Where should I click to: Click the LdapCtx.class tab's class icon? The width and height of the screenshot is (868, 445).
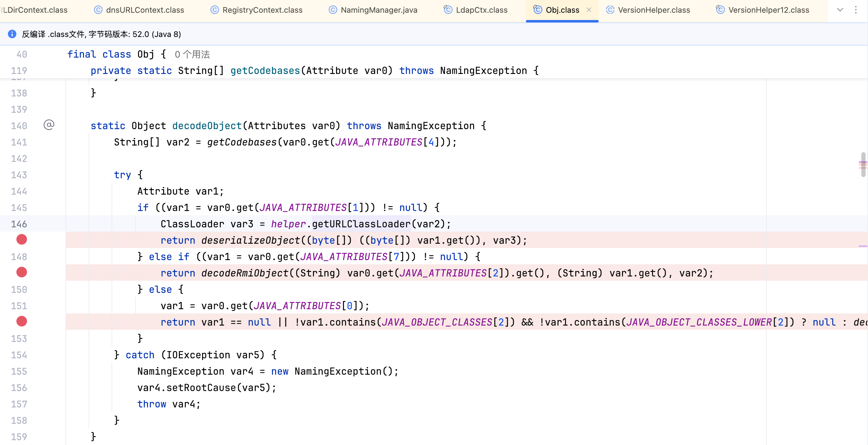point(448,10)
